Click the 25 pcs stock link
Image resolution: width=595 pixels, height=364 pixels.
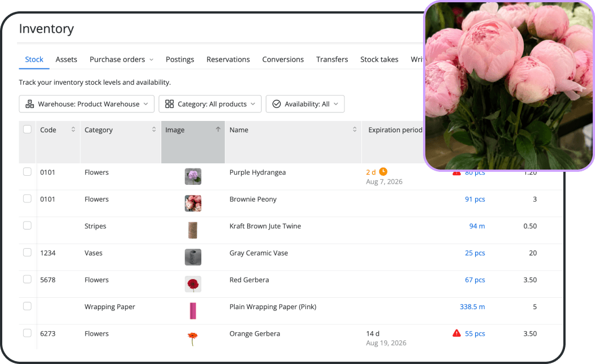pyautogui.click(x=475, y=253)
